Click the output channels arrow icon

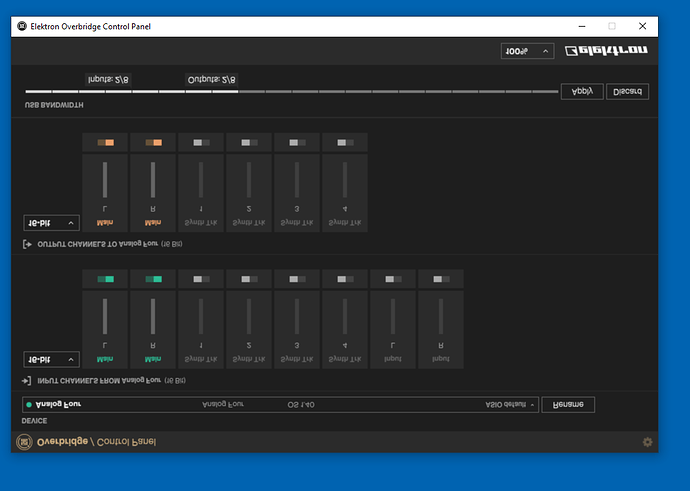27,244
